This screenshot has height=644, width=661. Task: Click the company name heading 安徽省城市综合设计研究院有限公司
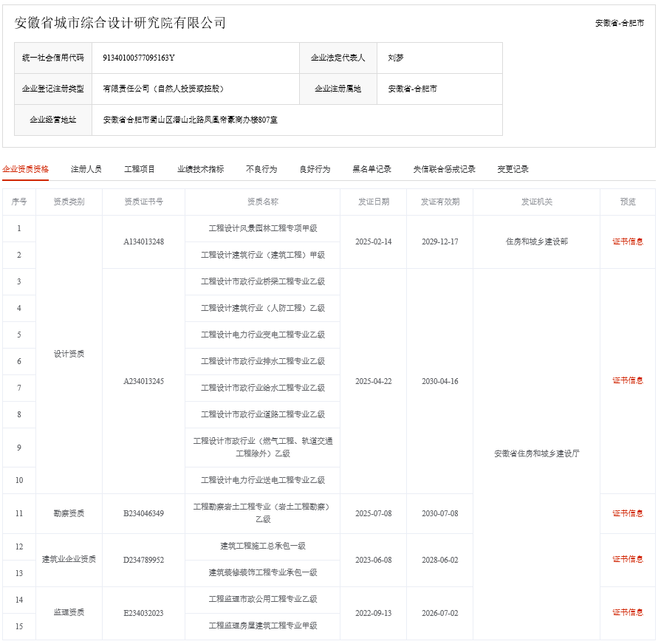tap(120, 23)
